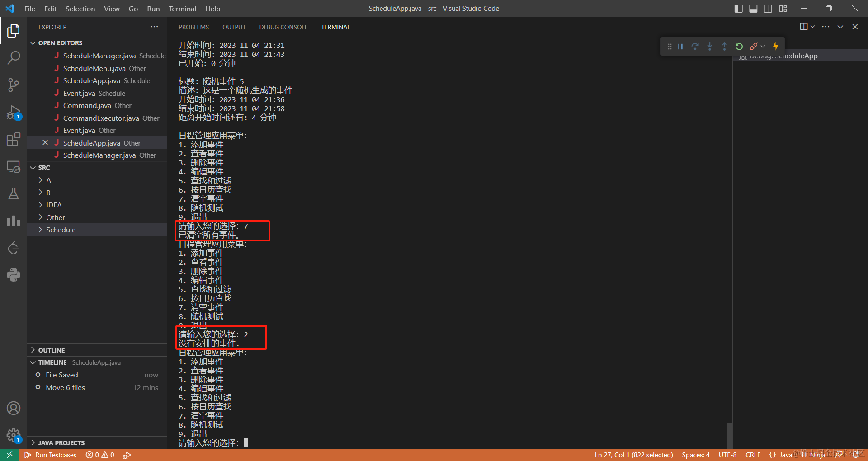Grab the debug toolbar drag handle
The image size is (868, 461).
pyautogui.click(x=670, y=47)
